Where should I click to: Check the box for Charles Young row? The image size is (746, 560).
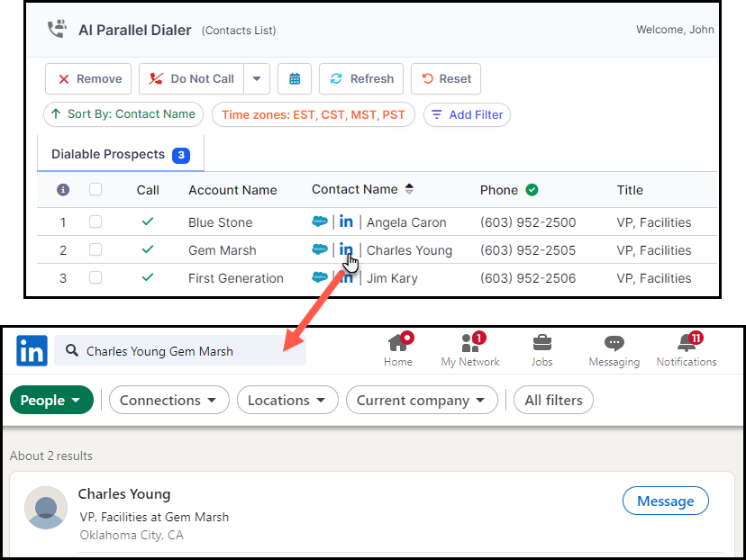pos(96,249)
